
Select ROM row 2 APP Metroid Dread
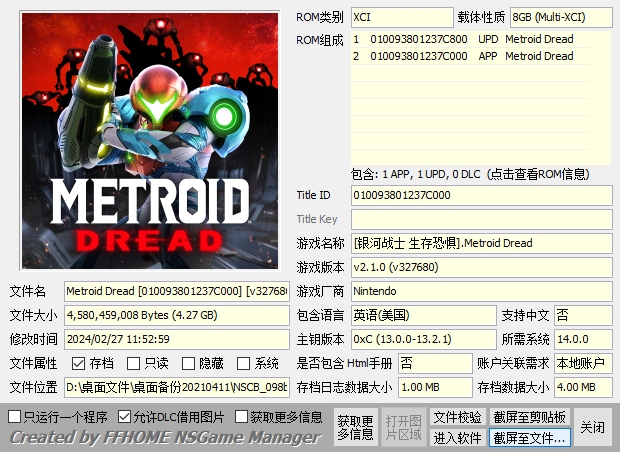click(470, 56)
